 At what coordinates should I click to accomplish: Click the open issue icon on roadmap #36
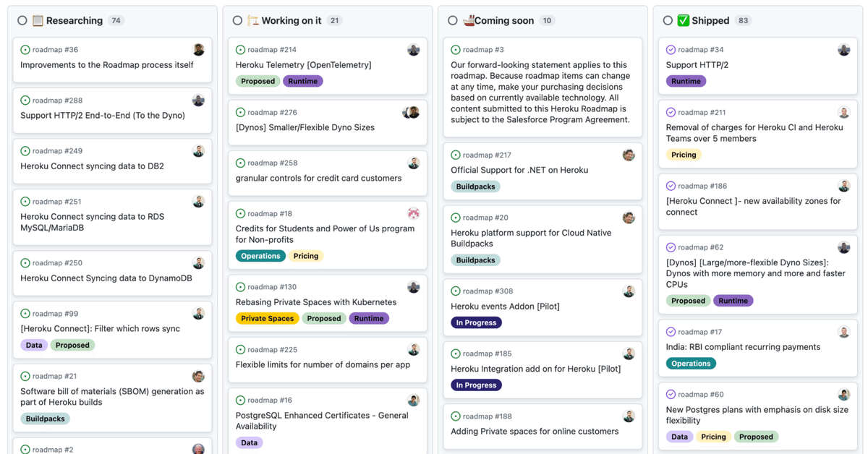pos(25,50)
